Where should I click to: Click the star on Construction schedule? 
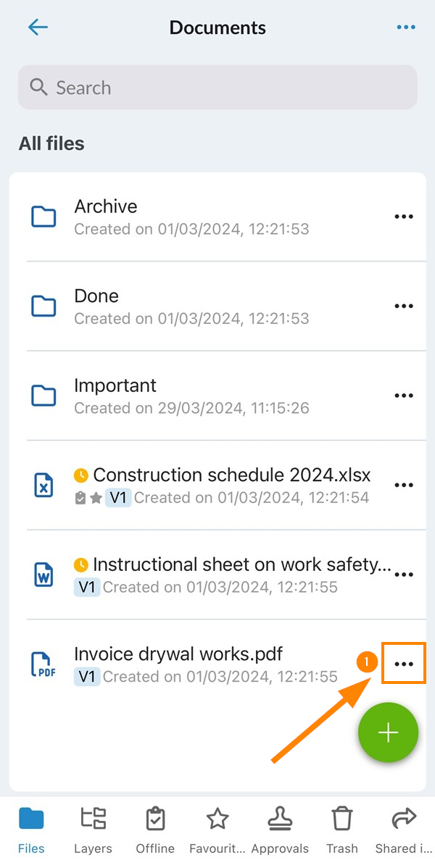[96, 498]
